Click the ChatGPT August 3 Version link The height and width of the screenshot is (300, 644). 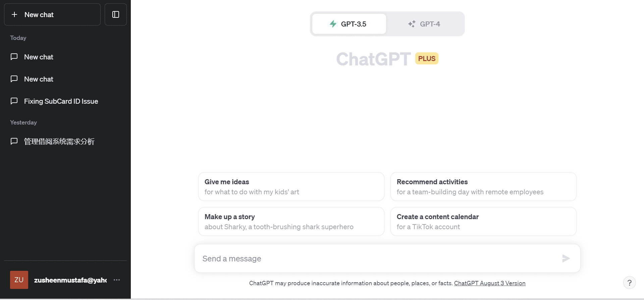(x=489, y=283)
